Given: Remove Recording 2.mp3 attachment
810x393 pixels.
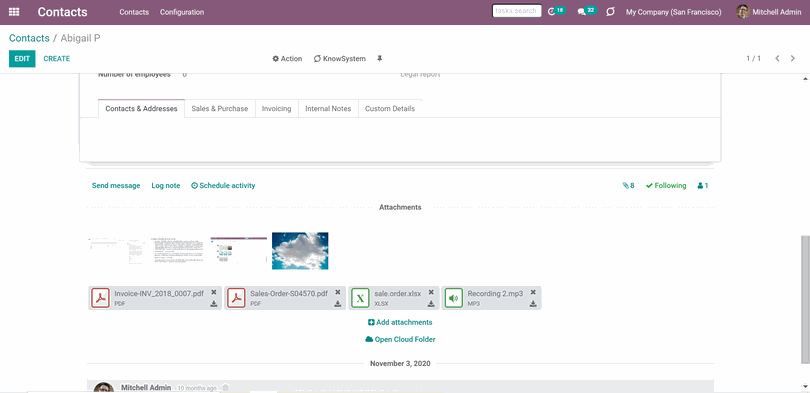Looking at the screenshot, I should tap(533, 292).
